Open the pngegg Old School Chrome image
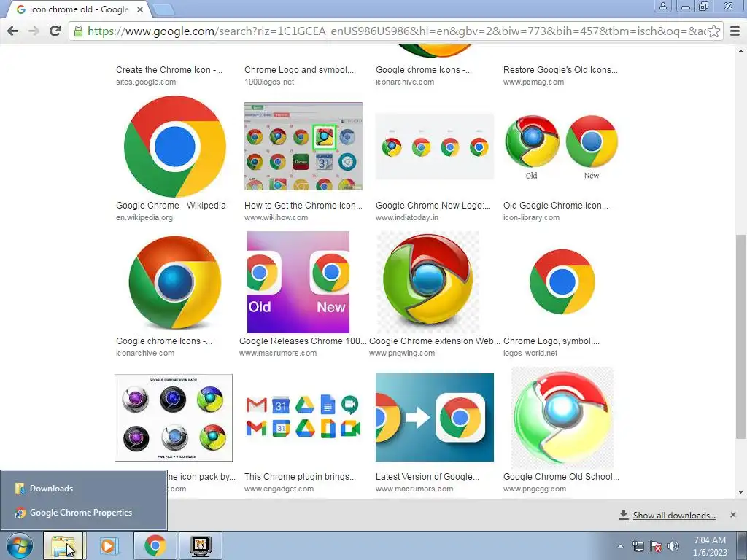 [562, 418]
